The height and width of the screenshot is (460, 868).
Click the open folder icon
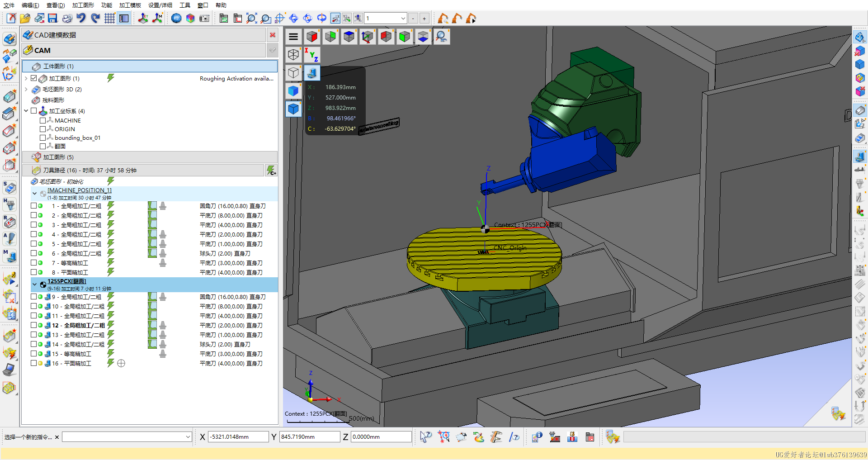pos(25,18)
